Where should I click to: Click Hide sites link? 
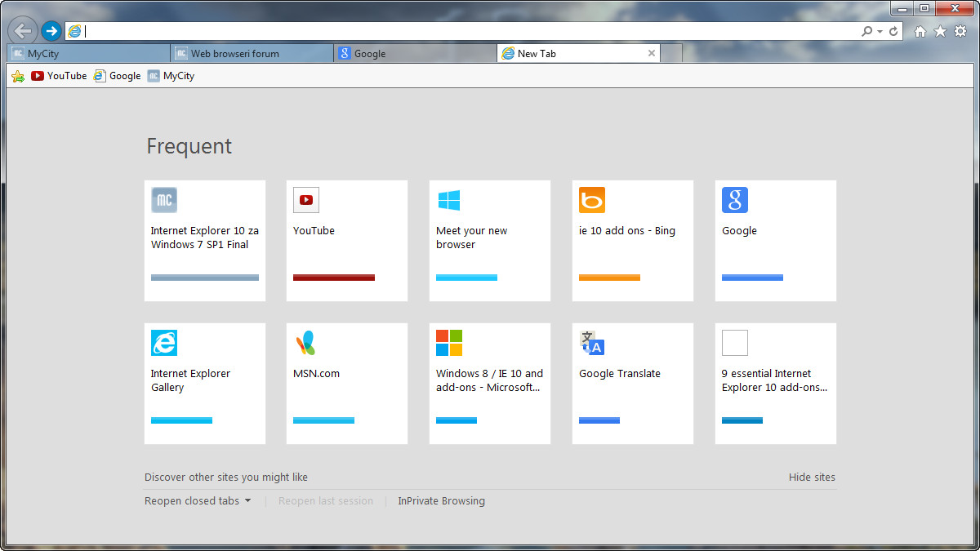point(812,478)
